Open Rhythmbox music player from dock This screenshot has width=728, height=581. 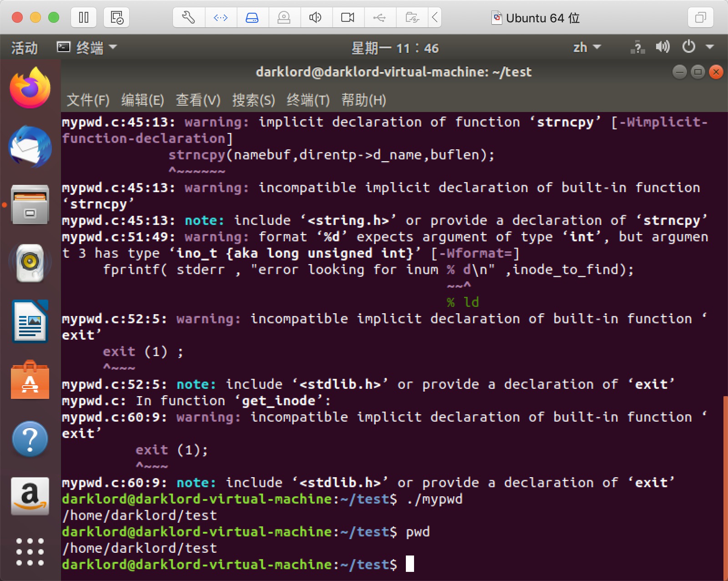30,263
